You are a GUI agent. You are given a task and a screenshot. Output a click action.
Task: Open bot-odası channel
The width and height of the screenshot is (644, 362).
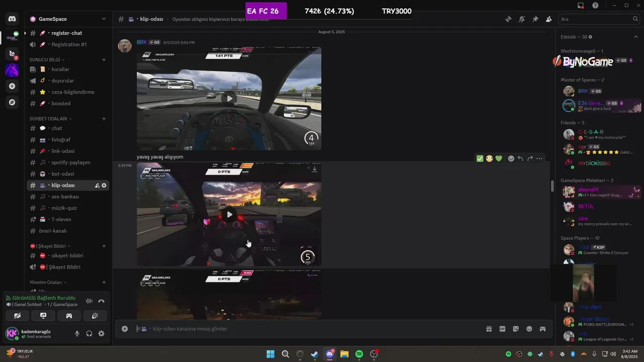68,174
